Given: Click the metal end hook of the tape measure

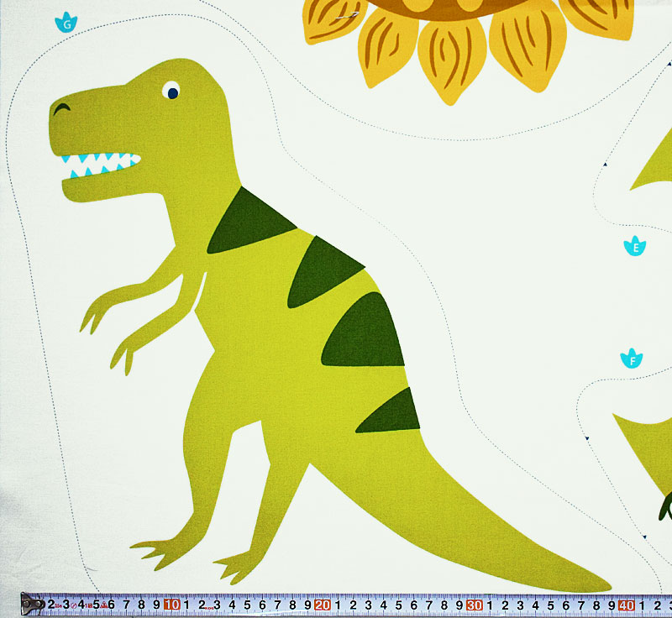Looking at the screenshot, I should (32, 604).
